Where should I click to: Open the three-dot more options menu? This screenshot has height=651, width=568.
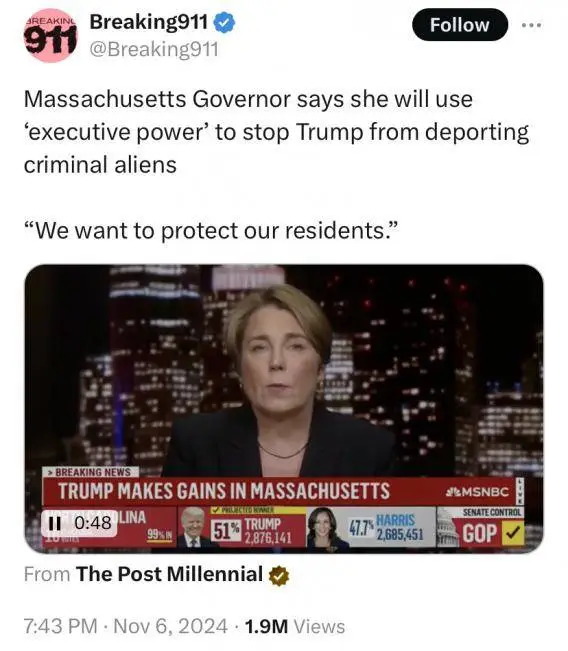pos(531,25)
